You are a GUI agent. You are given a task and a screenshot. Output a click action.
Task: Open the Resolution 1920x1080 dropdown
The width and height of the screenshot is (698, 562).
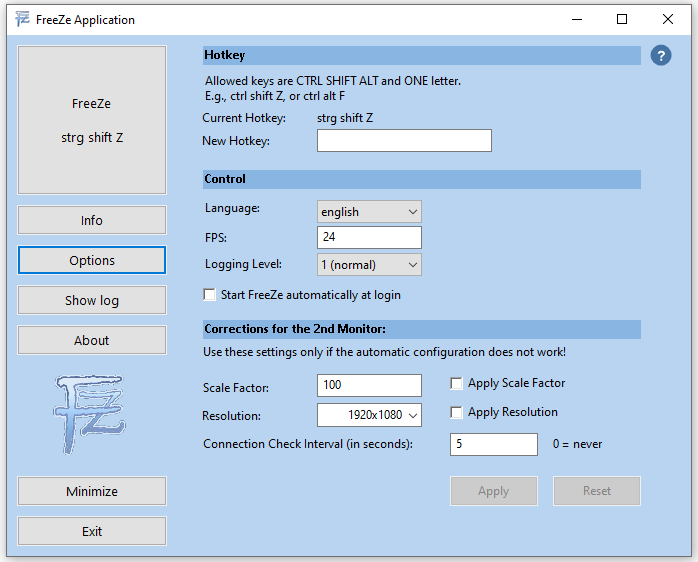369,415
